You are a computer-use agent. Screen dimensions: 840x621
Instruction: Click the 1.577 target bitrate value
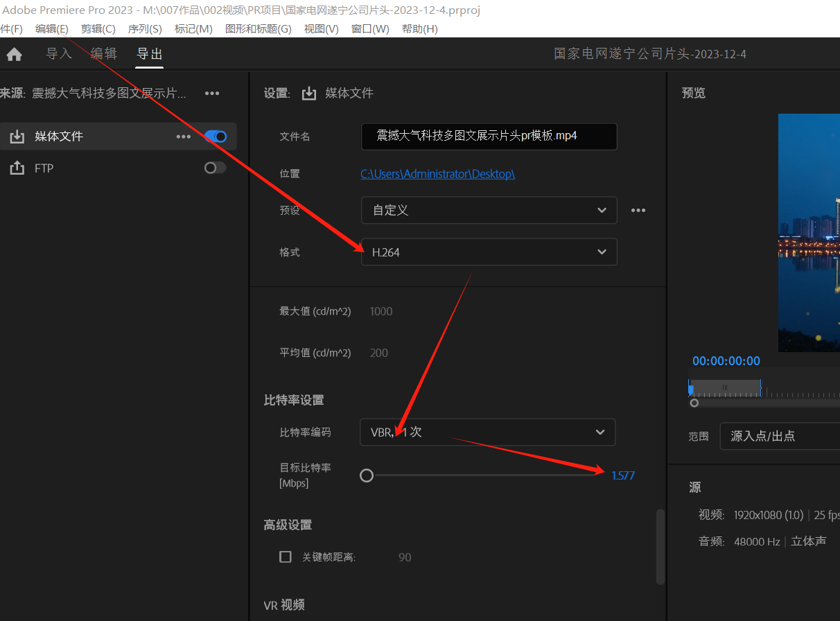coord(622,475)
